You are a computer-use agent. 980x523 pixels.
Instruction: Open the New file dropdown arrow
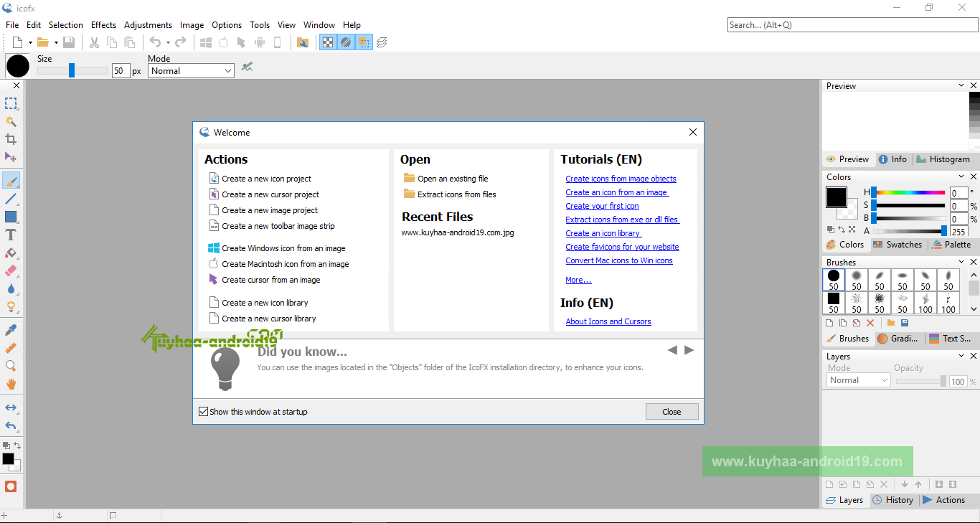(30, 43)
